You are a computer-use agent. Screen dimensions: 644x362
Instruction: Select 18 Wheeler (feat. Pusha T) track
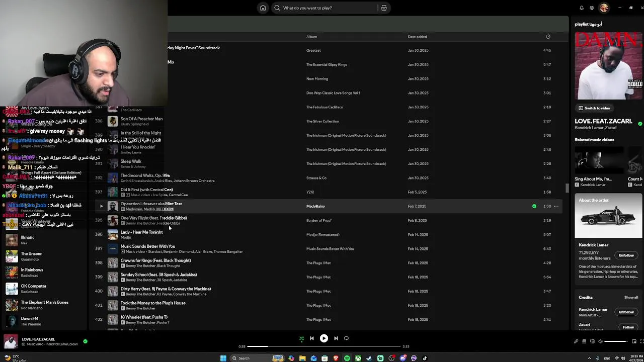[144, 317]
